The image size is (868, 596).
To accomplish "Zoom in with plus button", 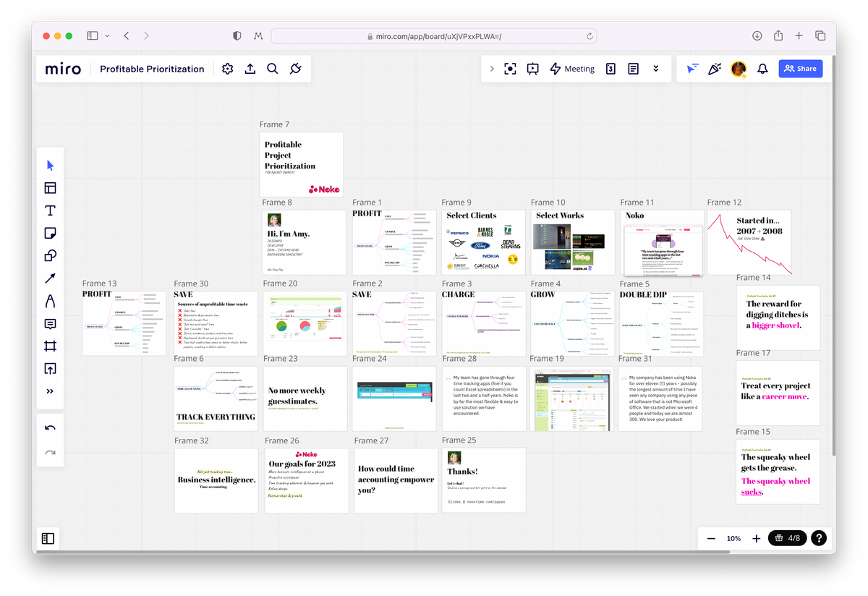I will [x=757, y=538].
